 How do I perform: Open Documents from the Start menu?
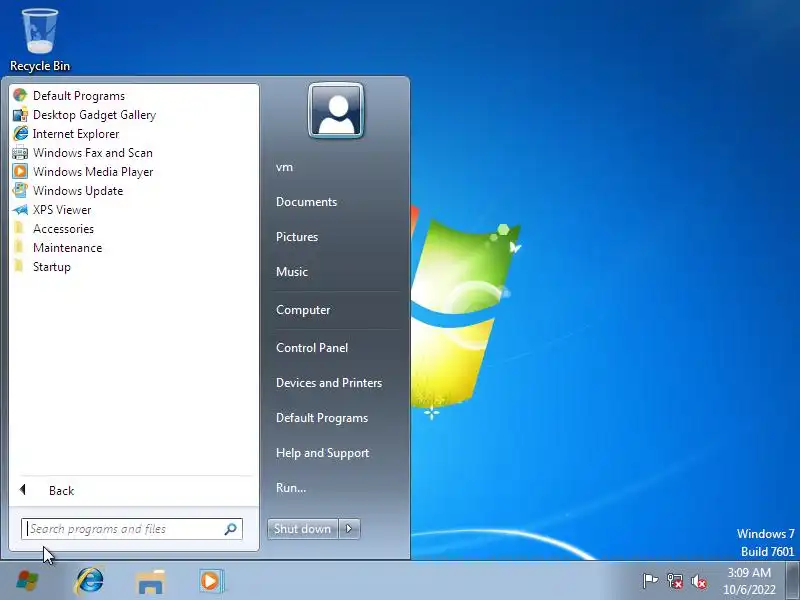306,202
